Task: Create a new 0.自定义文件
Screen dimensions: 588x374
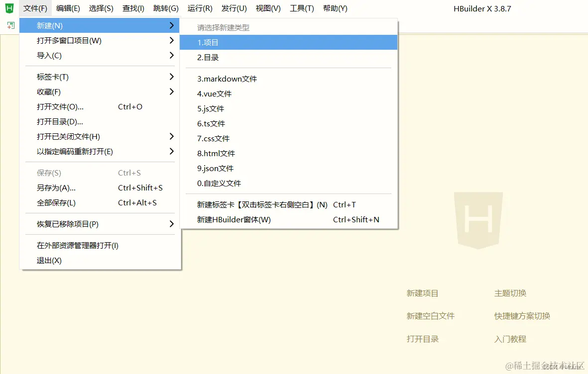Action: pos(288,183)
